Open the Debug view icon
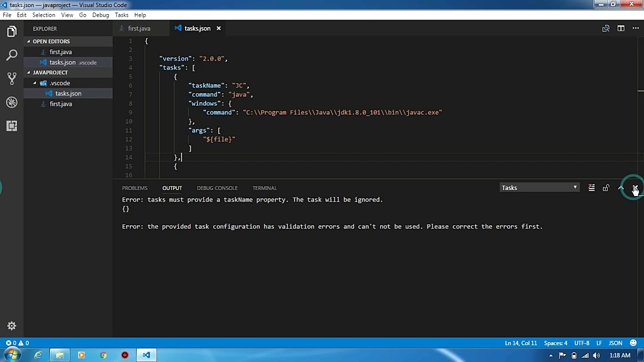 pos(12,102)
